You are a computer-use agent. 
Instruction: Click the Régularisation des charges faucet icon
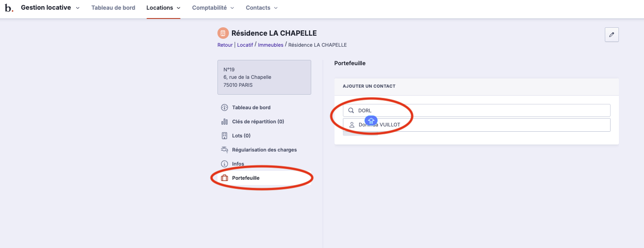click(x=224, y=150)
